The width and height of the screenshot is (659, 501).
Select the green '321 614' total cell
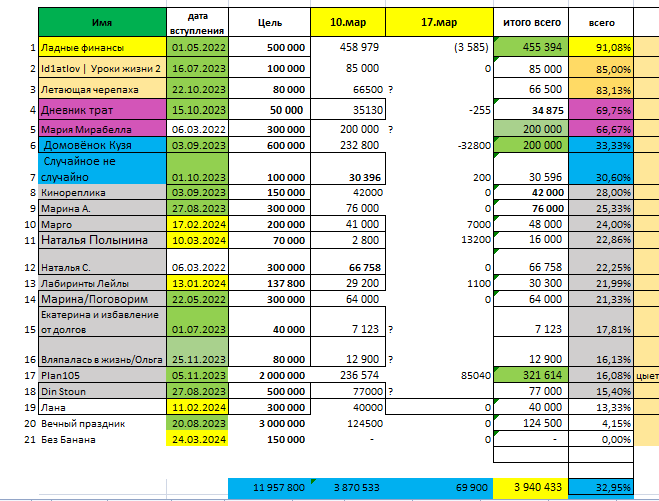tap(531, 375)
